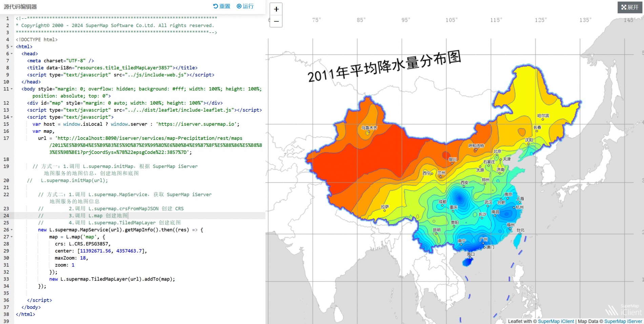Viewport: 644px width, 324px height.
Task: Click the 源代码编辑器 title
Action: [x=20, y=7]
